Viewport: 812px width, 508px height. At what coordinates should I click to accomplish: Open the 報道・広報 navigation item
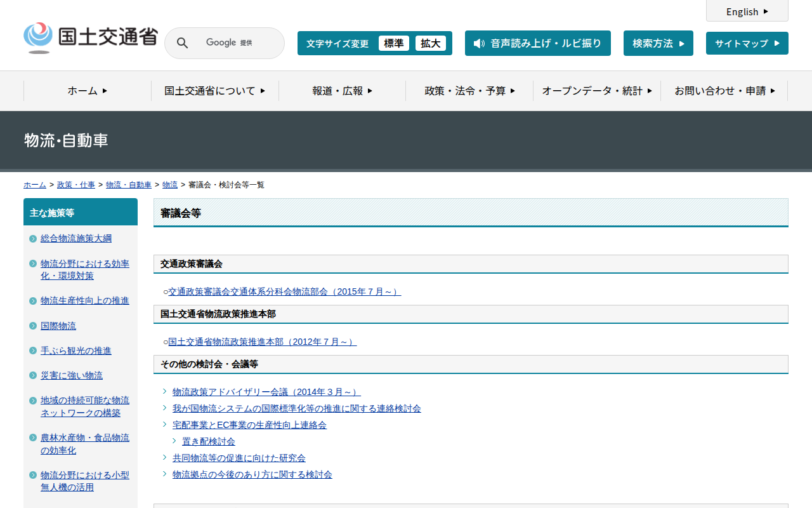[342, 91]
